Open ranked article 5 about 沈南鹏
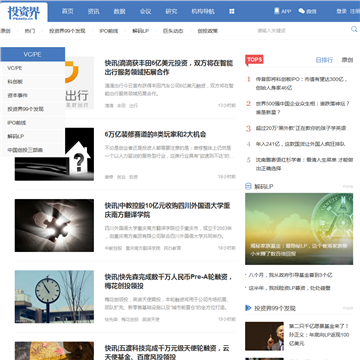 click(303, 164)
